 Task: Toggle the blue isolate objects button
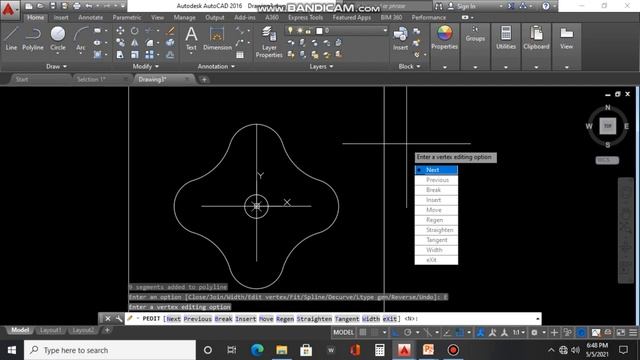point(581,332)
